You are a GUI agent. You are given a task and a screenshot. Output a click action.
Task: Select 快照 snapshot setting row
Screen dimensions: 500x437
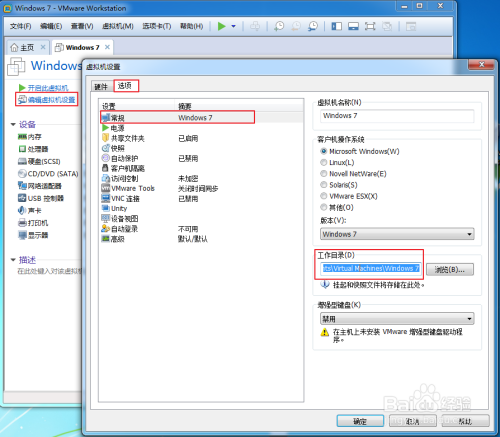point(202,148)
